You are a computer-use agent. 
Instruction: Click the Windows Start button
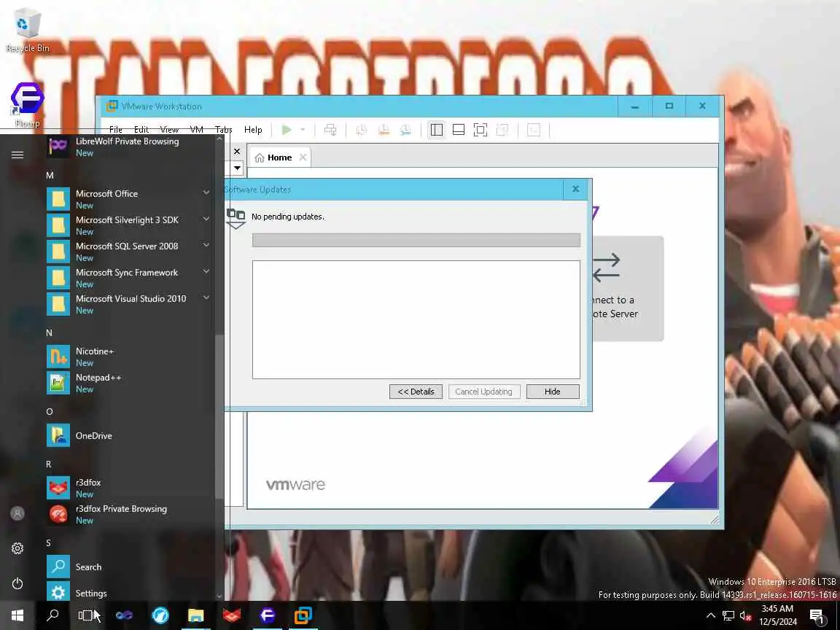(x=17, y=615)
